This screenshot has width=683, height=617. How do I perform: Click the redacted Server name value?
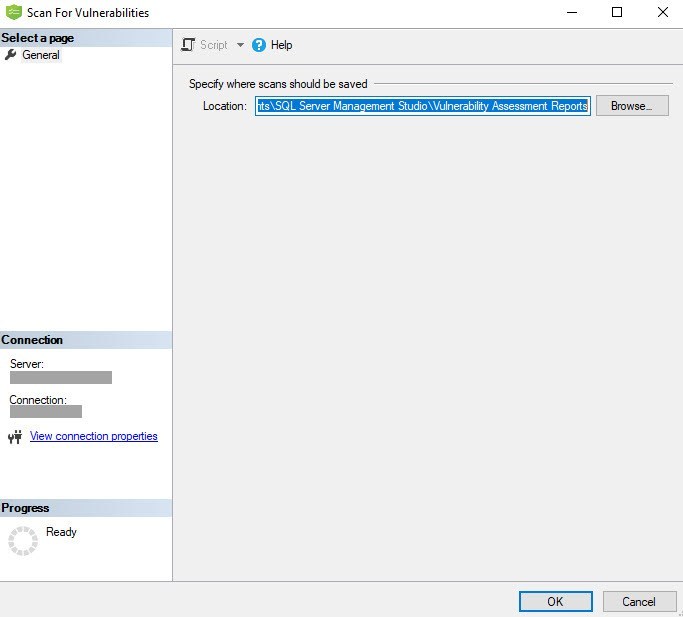tap(61, 378)
